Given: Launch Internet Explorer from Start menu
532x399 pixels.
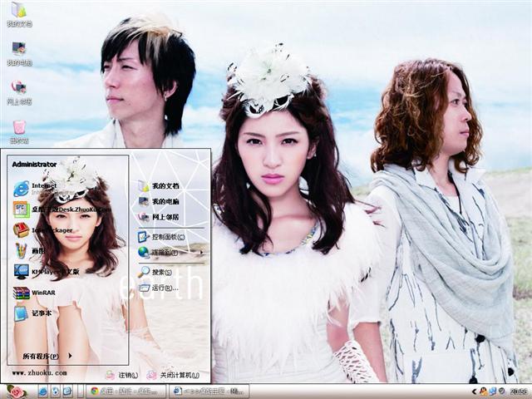Looking at the screenshot, I should [35, 189].
